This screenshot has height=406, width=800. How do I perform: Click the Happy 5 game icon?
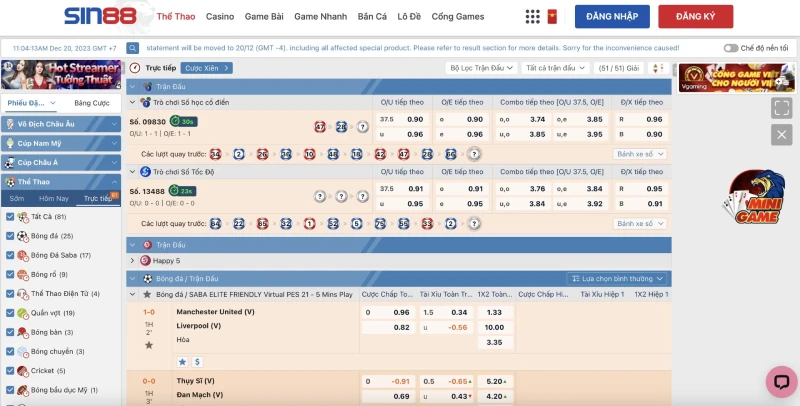tap(145, 261)
